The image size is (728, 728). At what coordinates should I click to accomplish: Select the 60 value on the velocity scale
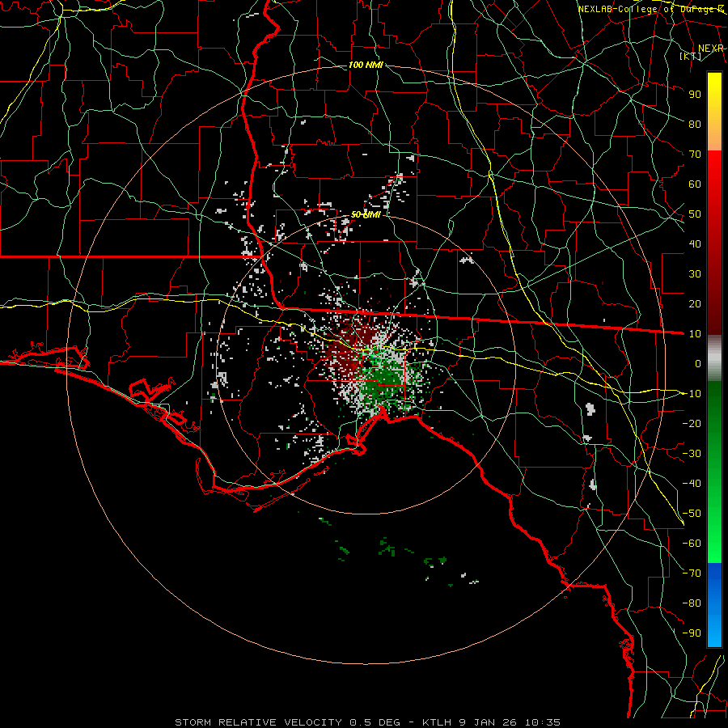pos(695,184)
